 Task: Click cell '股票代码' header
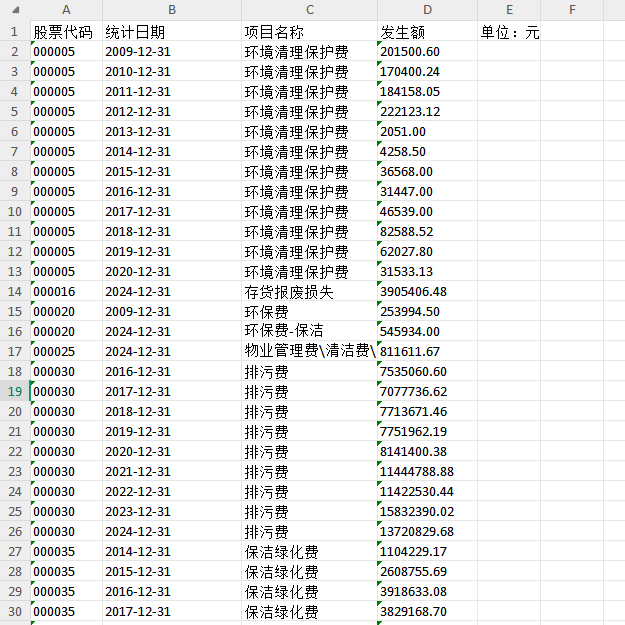pyautogui.click(x=66, y=31)
